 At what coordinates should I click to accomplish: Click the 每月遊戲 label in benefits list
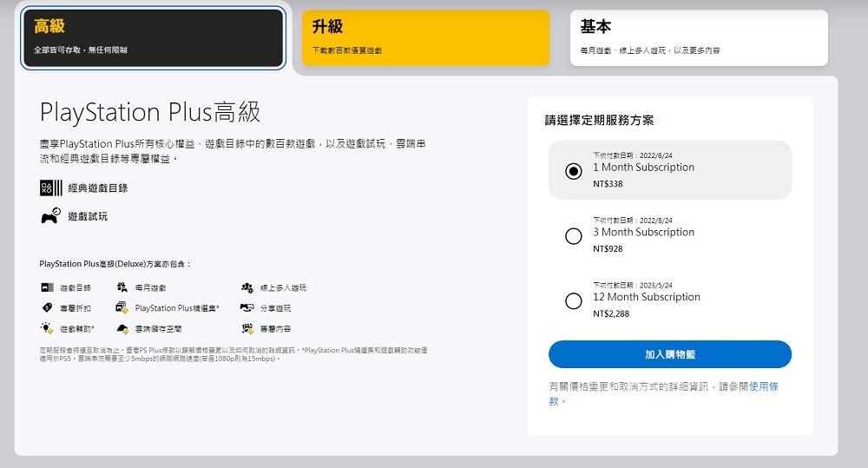[150, 288]
